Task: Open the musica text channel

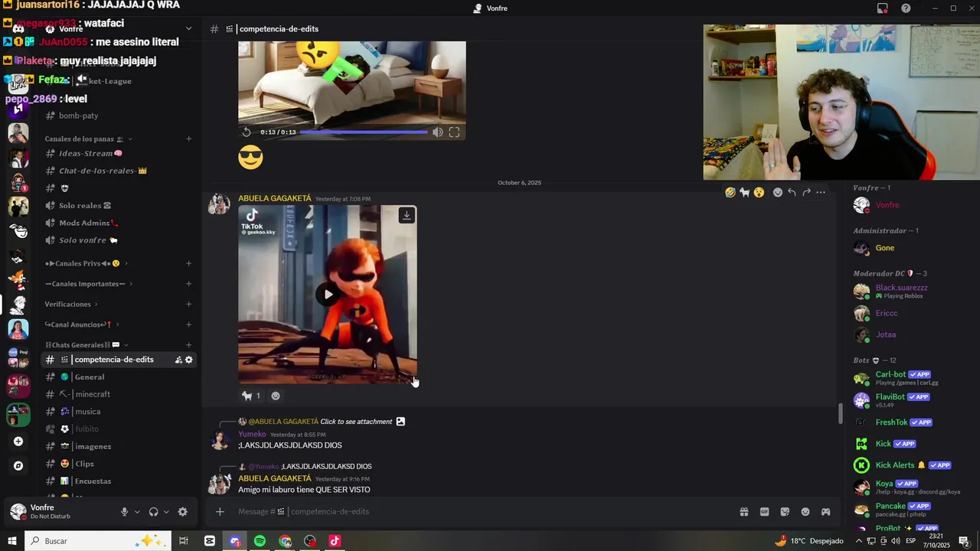Action: tap(119, 412)
